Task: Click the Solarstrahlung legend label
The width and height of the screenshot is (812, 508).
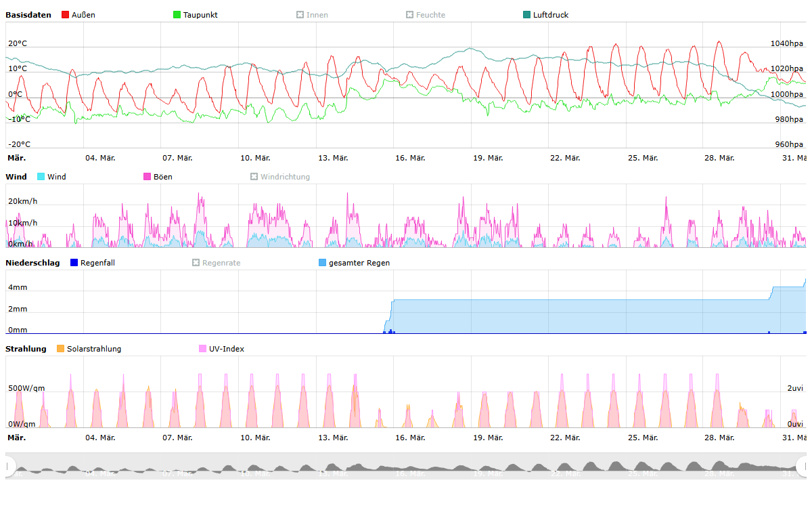Action: pos(94,349)
